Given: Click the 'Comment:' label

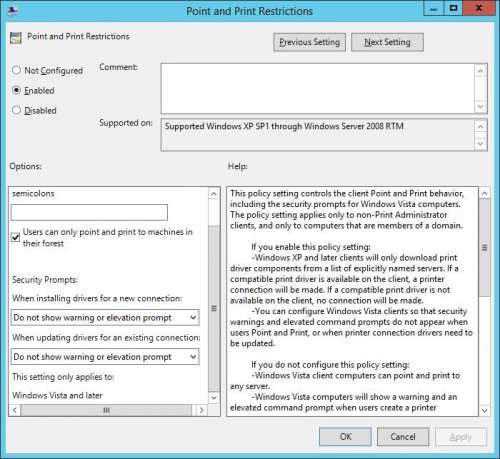Looking at the screenshot, I should pyautogui.click(x=118, y=67).
